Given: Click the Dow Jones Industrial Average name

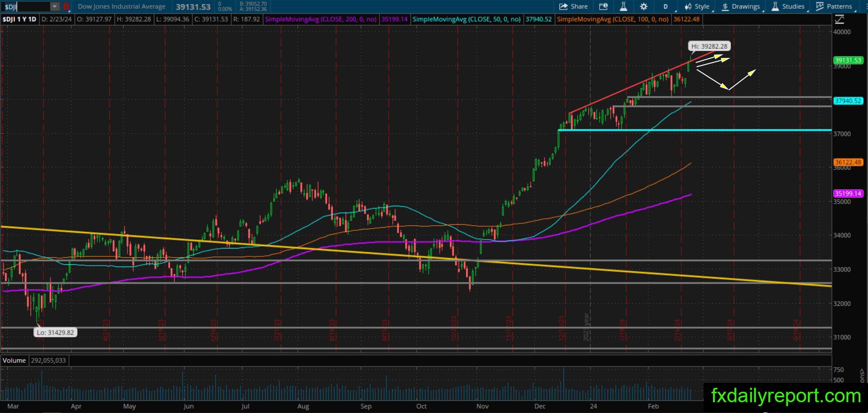Looking at the screenshot, I should click(x=121, y=6).
